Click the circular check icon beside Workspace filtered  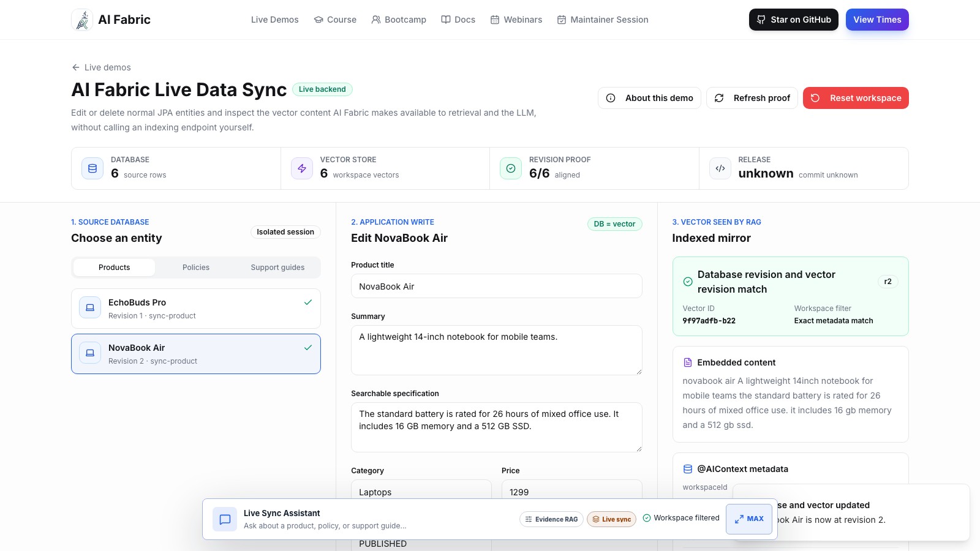(x=647, y=518)
